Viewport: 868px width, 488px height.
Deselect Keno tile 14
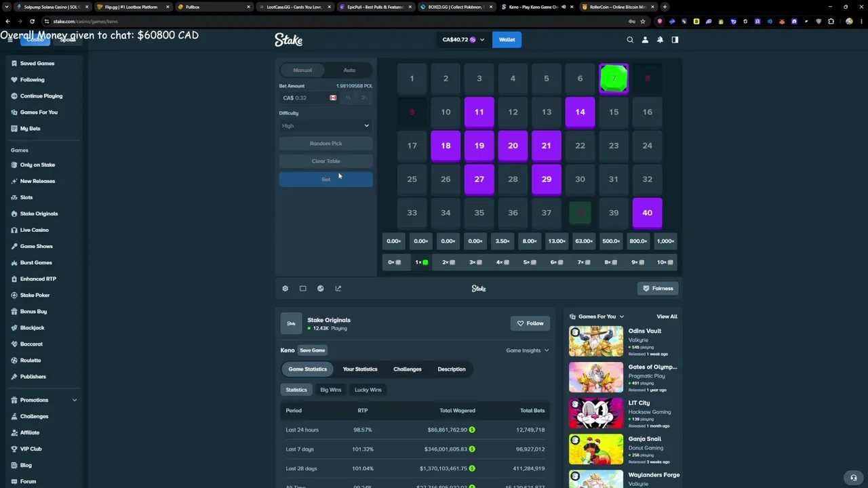(580, 112)
